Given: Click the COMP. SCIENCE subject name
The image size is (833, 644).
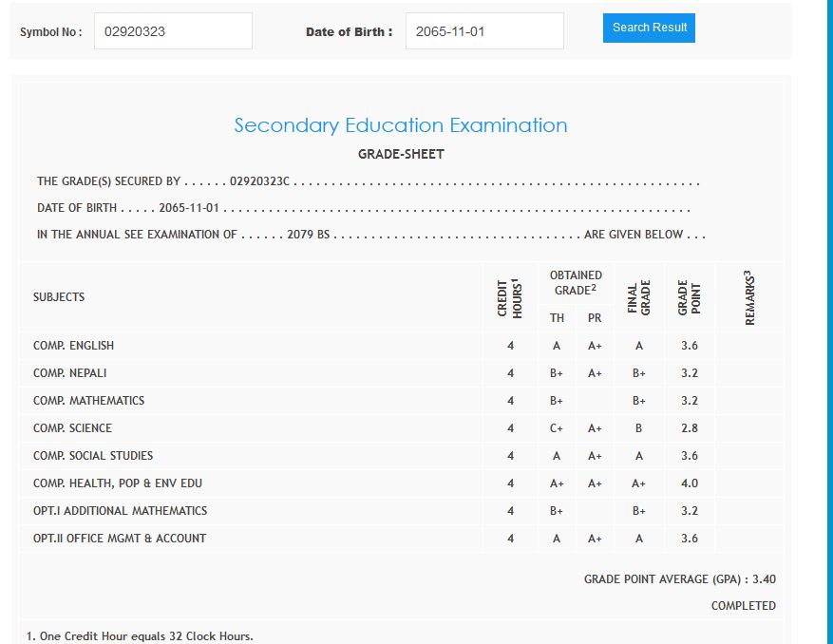Looking at the screenshot, I should (x=72, y=428).
